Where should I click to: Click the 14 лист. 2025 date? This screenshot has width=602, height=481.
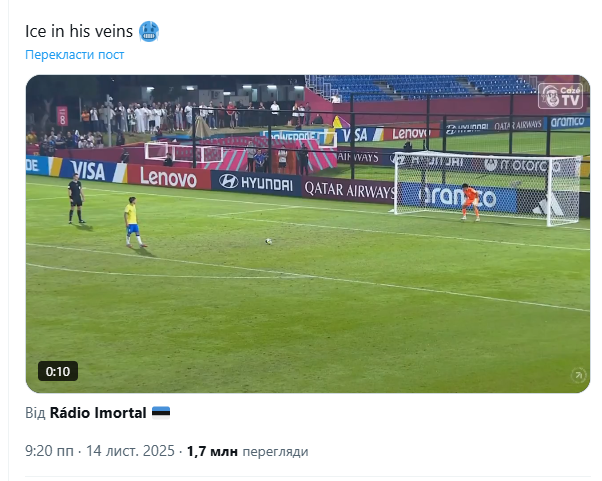click(x=130, y=451)
